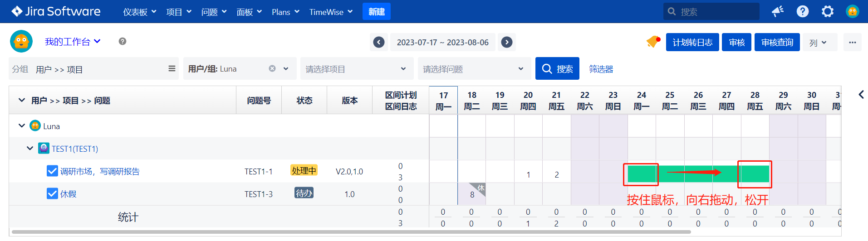Open the 请选择项目 dropdown
Screen dimensions: 868x241
pyautogui.click(x=357, y=69)
